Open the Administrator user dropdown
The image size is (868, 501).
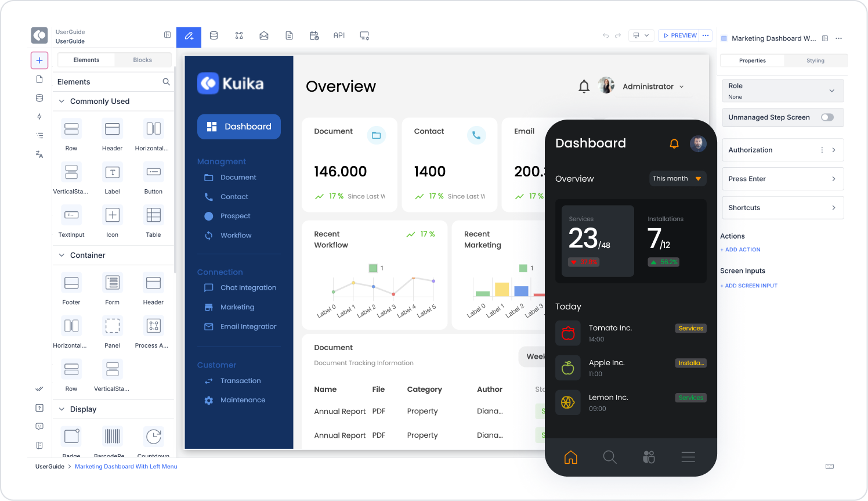coord(653,86)
